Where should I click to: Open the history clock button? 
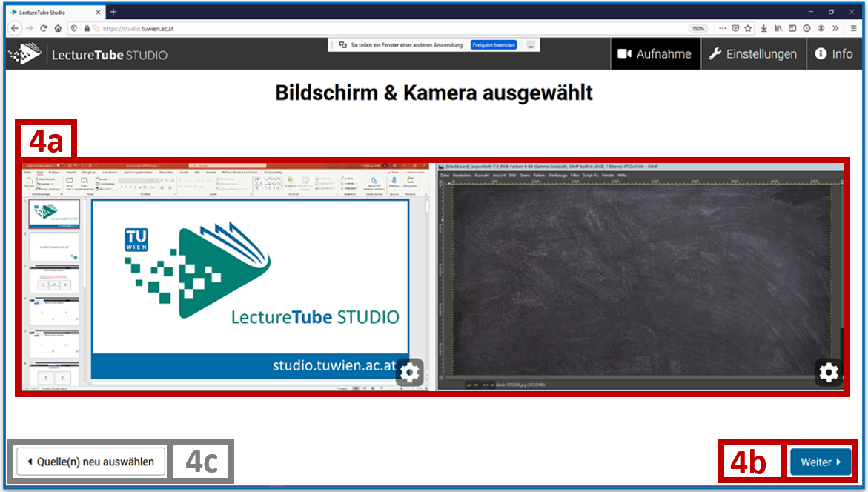click(806, 28)
